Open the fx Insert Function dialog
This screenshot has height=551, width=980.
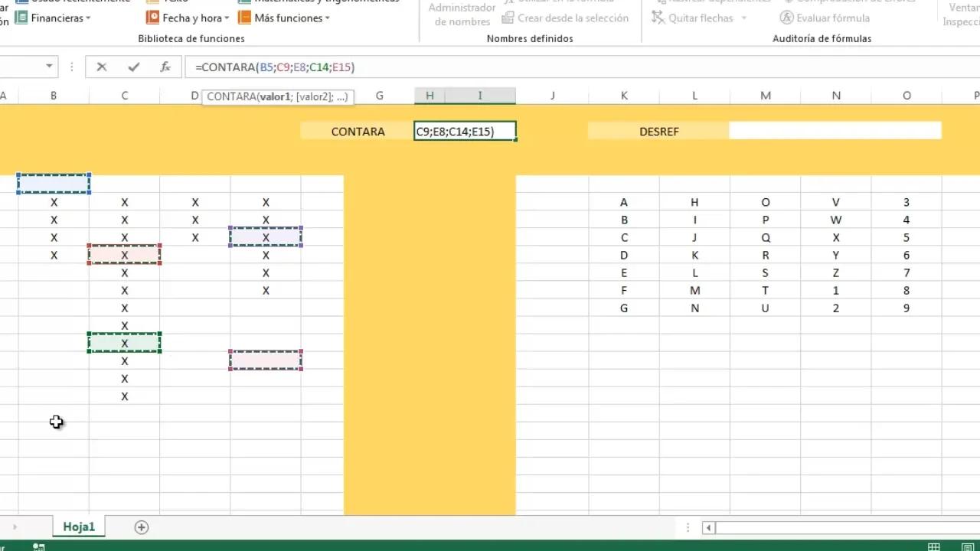coord(165,67)
